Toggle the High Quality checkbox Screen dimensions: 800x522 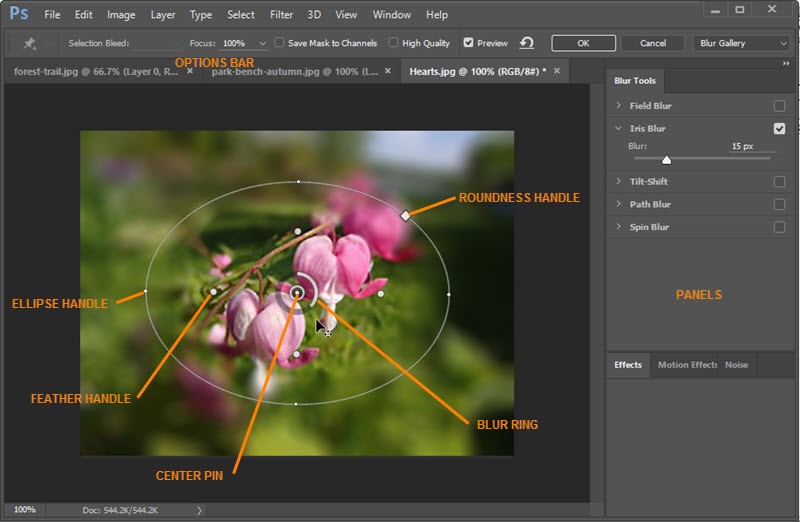click(393, 42)
